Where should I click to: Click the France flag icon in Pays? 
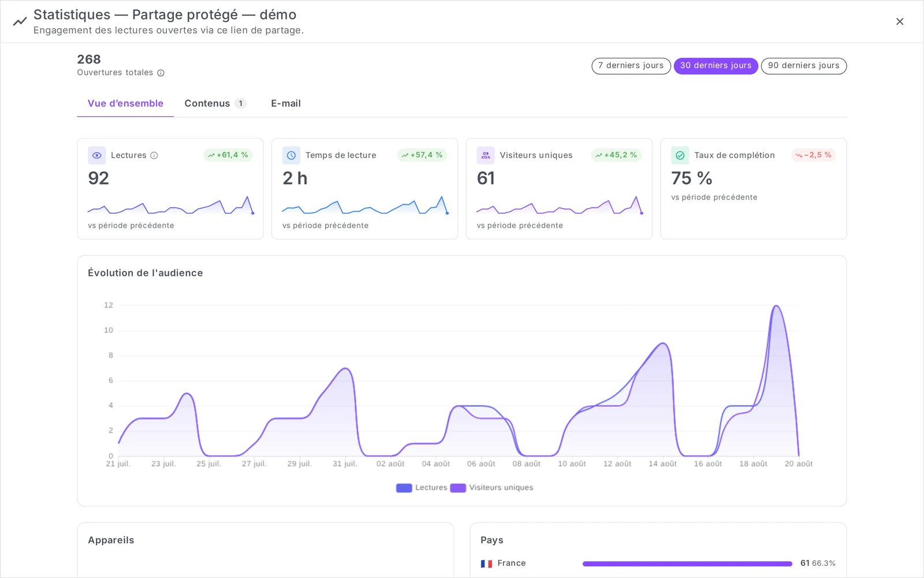[486, 564]
